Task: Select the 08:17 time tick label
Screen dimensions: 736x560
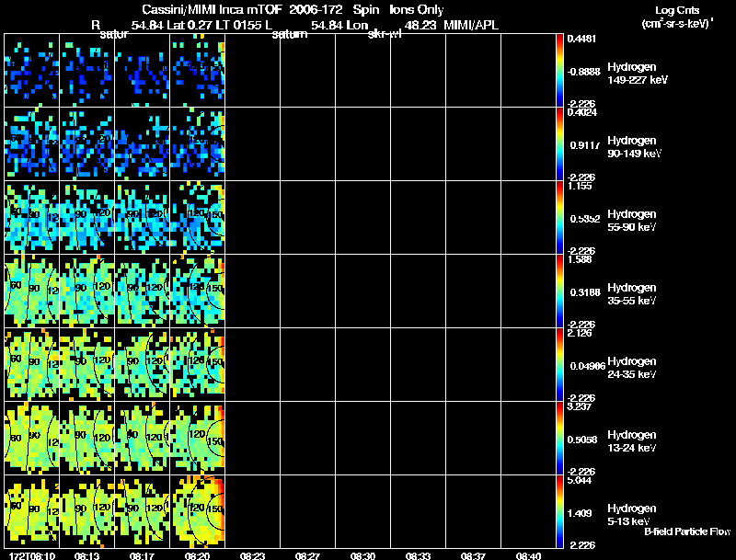Action: coord(142,555)
